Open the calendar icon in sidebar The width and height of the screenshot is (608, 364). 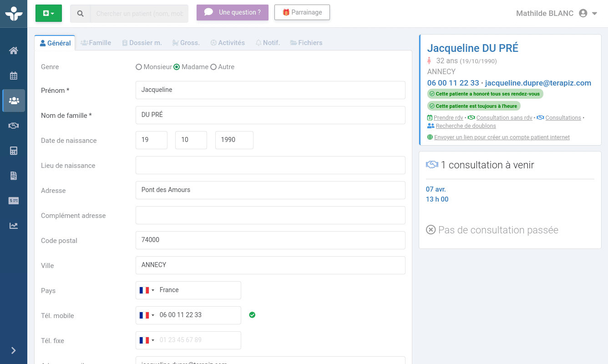(14, 76)
